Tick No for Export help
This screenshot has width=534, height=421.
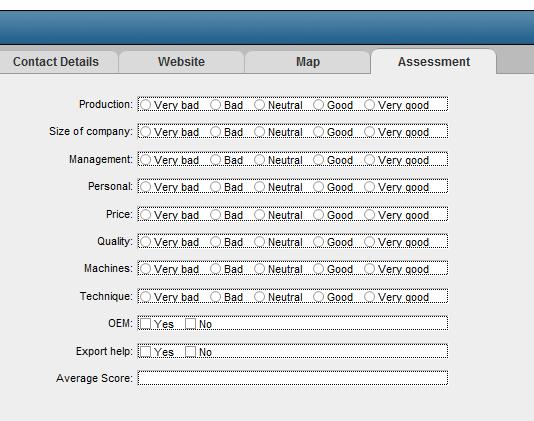click(x=190, y=352)
